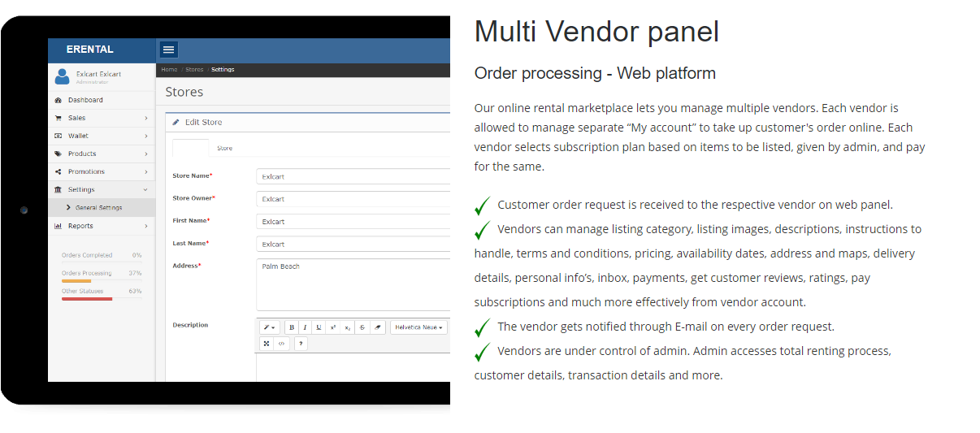Open the style magic-wand dropdown

pos(270,327)
